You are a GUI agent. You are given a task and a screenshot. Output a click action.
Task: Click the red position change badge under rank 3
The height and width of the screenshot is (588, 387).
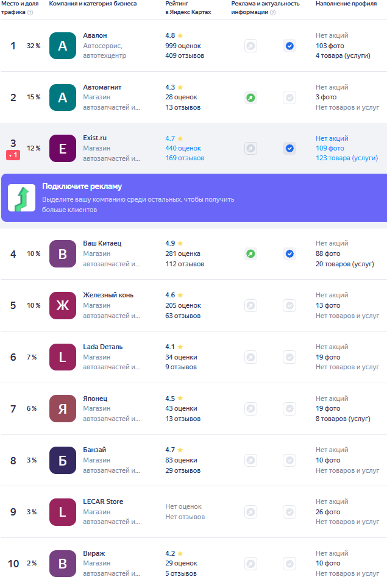[x=13, y=155]
